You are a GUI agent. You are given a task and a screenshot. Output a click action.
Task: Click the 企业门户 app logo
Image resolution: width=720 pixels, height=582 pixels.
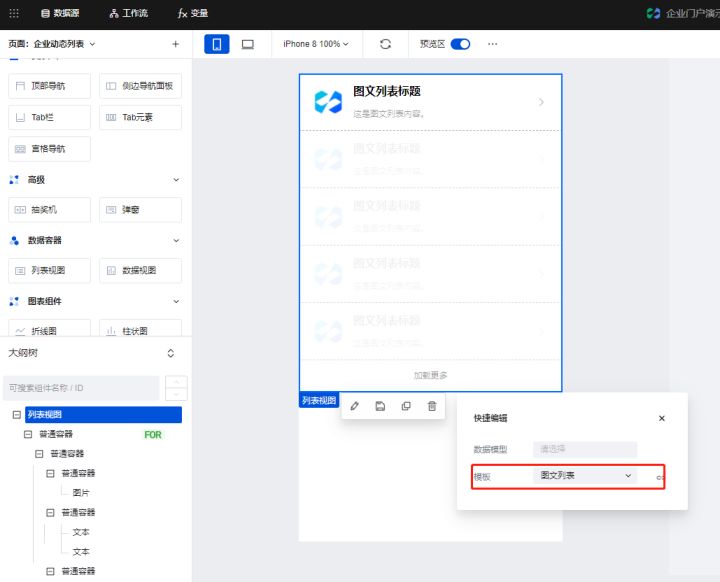[653, 13]
